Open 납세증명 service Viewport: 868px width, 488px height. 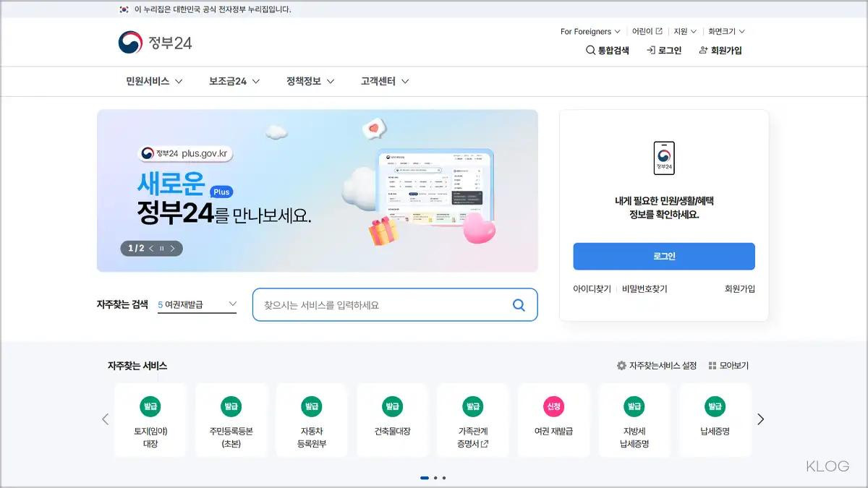point(715,420)
